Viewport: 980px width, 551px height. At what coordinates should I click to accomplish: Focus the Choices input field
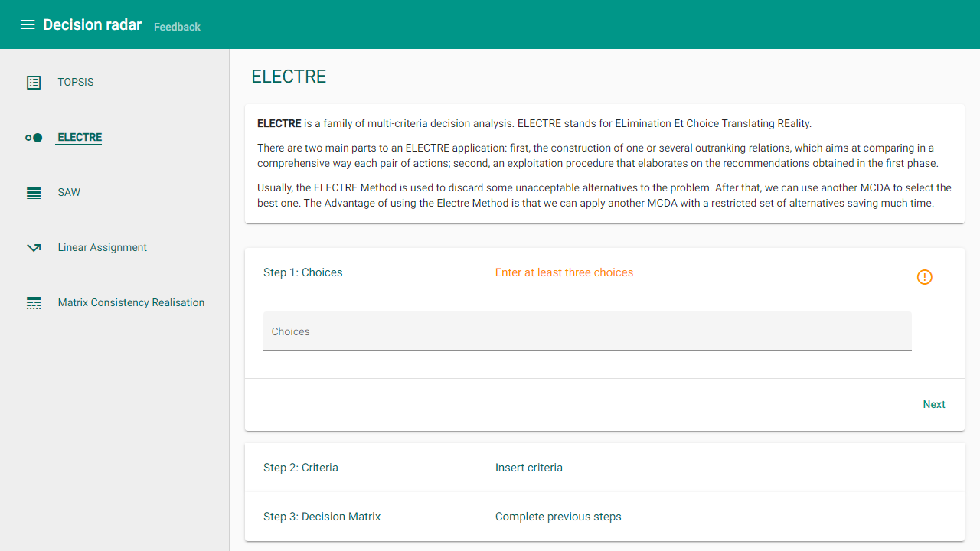point(586,332)
